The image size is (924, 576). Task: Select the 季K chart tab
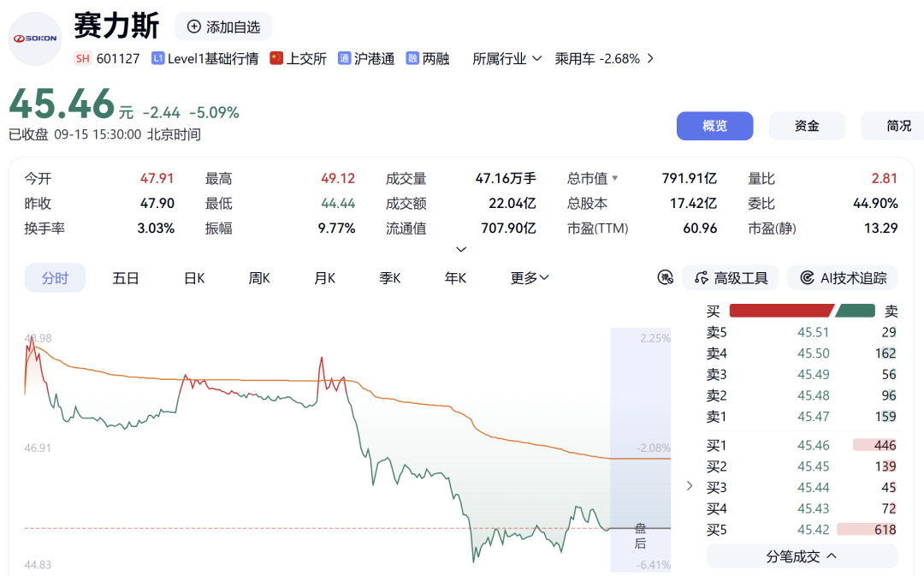390,277
